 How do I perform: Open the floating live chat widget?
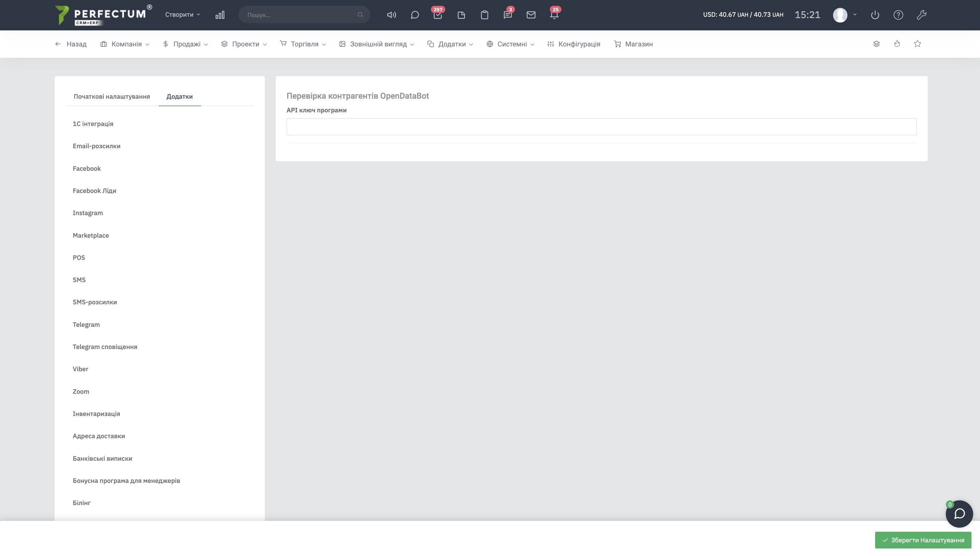[959, 514]
